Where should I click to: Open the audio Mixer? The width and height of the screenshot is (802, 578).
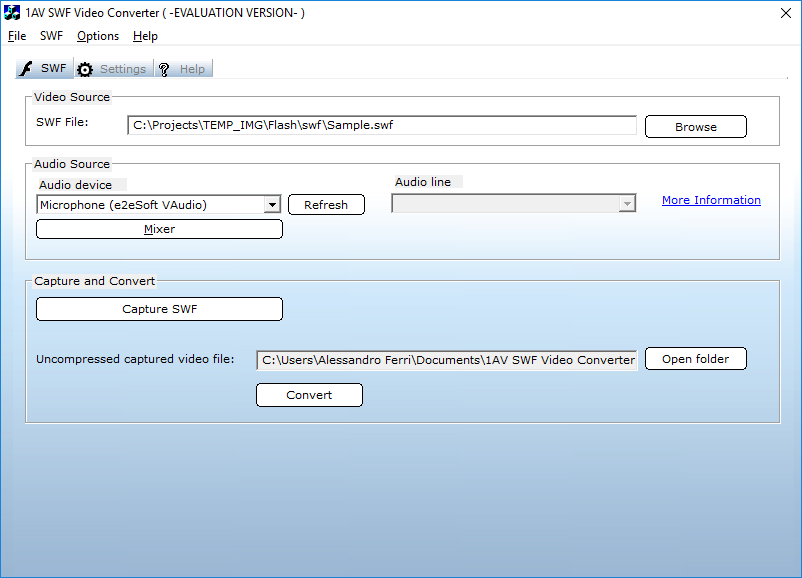click(x=159, y=229)
